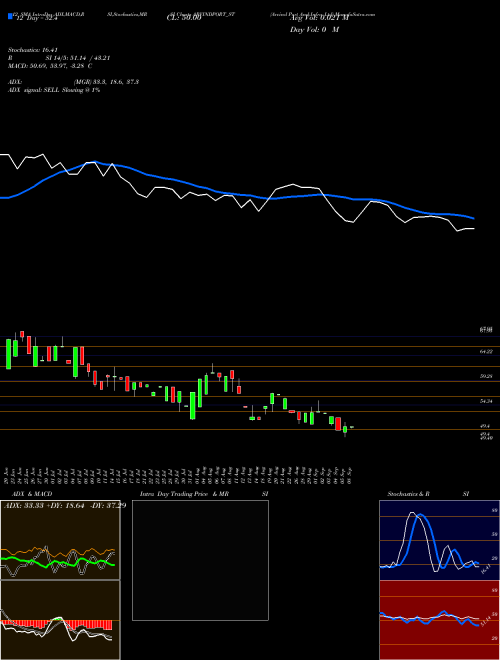Click the 59.28 price axis label
Viewport: 500px width, 660px height.
486,376
